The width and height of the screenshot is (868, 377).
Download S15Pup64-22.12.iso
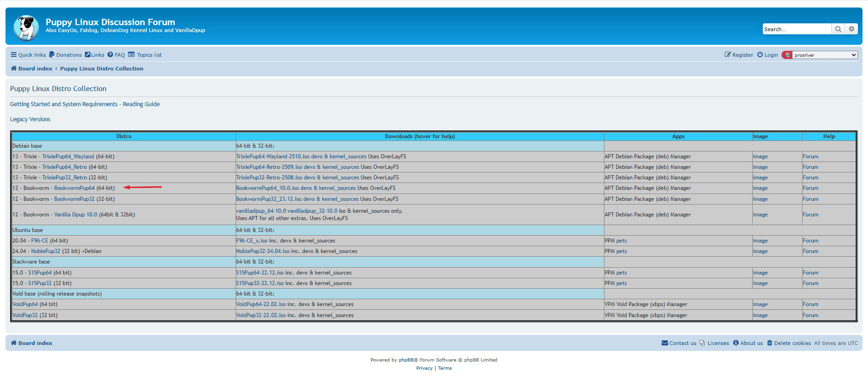[260, 273]
